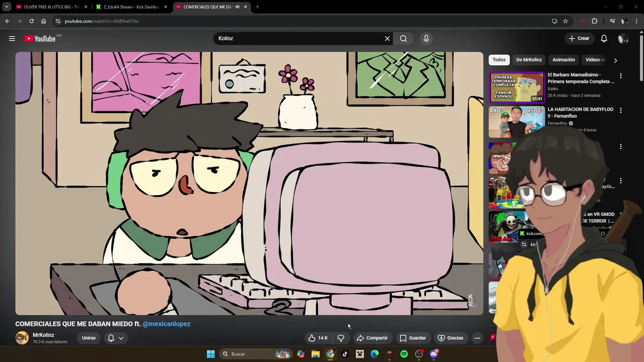
Task: Mute the COMERCIALES tab audio indicator
Action: tap(237, 7)
